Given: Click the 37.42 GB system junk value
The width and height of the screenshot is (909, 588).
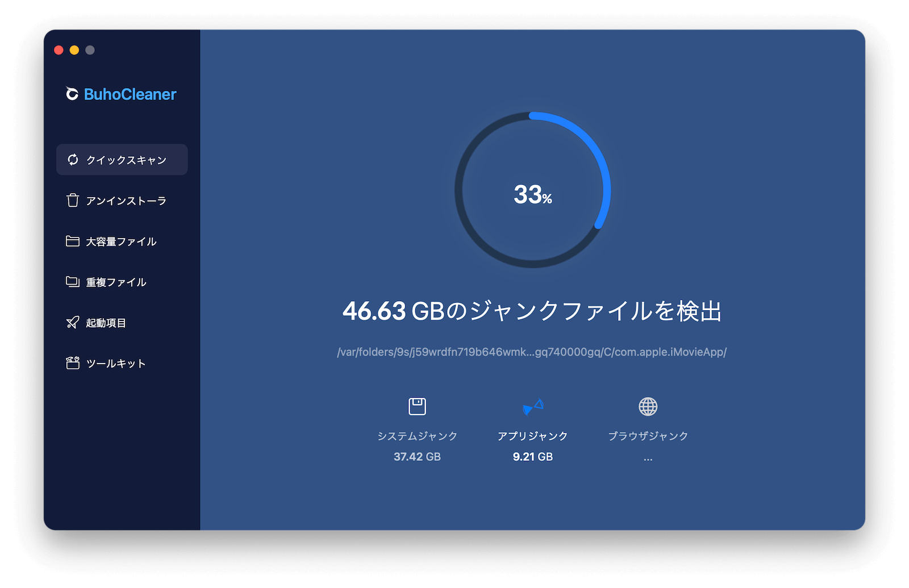Looking at the screenshot, I should (417, 457).
